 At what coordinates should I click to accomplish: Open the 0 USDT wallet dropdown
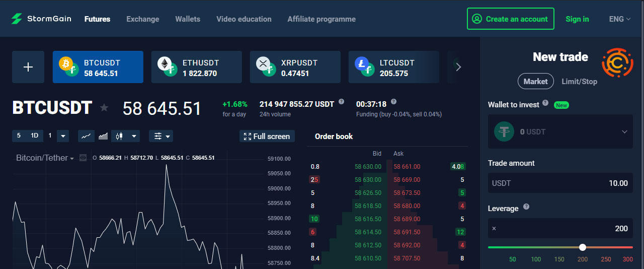pos(560,131)
